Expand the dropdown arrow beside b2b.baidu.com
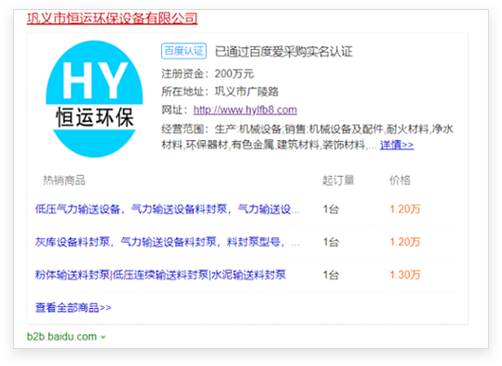Viewport: 502px width, 366px height. (103, 337)
